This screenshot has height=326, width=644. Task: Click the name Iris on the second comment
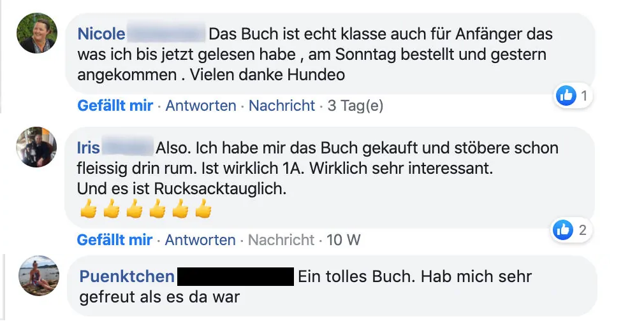pyautogui.click(x=89, y=148)
